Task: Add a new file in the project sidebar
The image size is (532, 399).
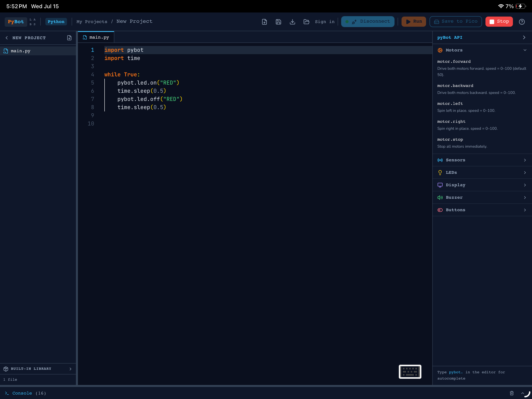Action: pyautogui.click(x=69, y=38)
